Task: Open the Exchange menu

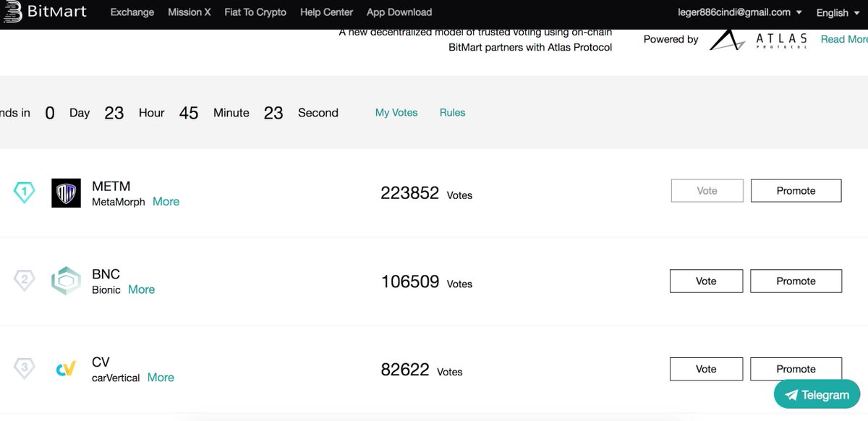Action: point(132,12)
